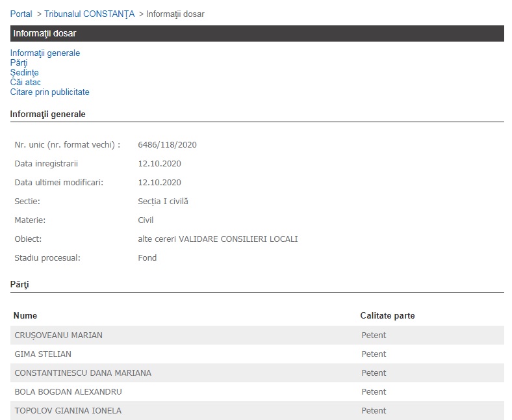Click the dark Informații dosar header bar
Image resolution: width=512 pixels, height=420 pixels.
pyautogui.click(x=257, y=34)
